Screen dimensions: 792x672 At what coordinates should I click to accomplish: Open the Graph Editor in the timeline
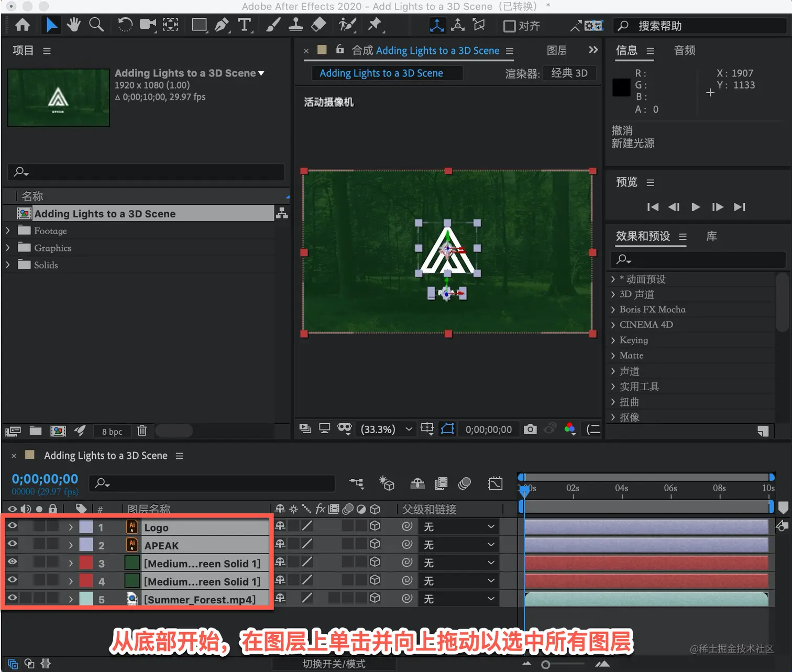click(x=495, y=483)
